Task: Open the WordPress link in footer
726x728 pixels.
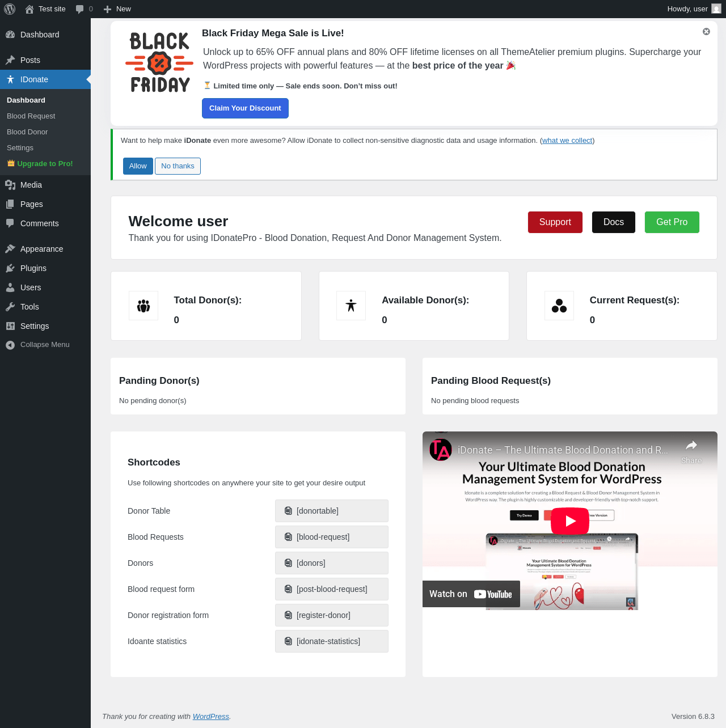Action: click(211, 717)
